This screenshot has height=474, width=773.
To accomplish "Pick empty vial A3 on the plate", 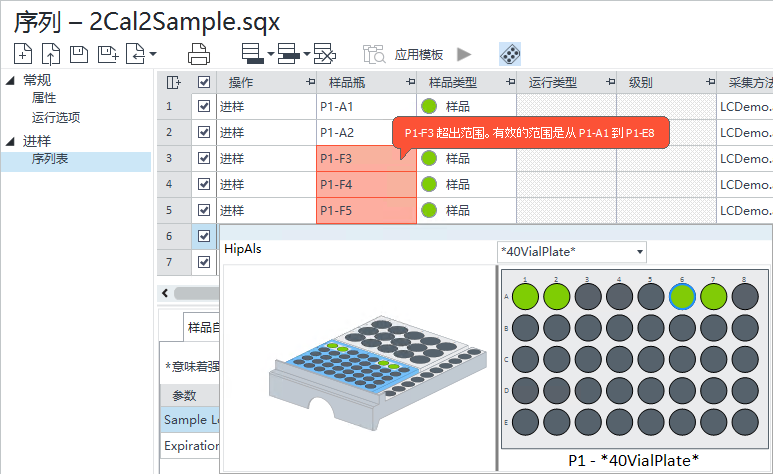I will coord(588,297).
